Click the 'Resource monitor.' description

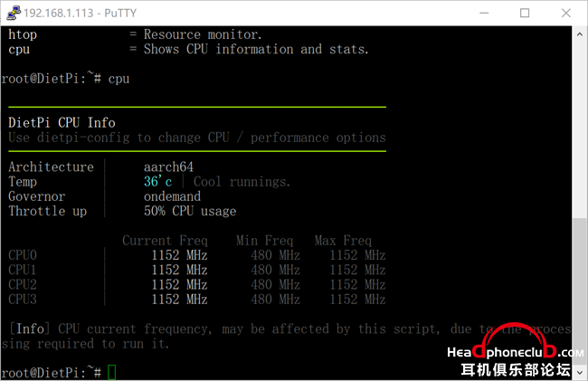pyautogui.click(x=203, y=34)
